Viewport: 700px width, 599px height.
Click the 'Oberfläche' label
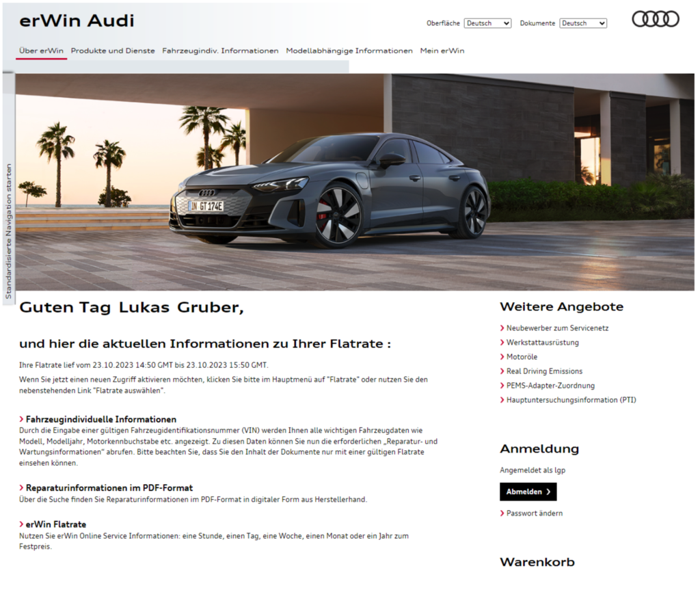[x=443, y=23]
